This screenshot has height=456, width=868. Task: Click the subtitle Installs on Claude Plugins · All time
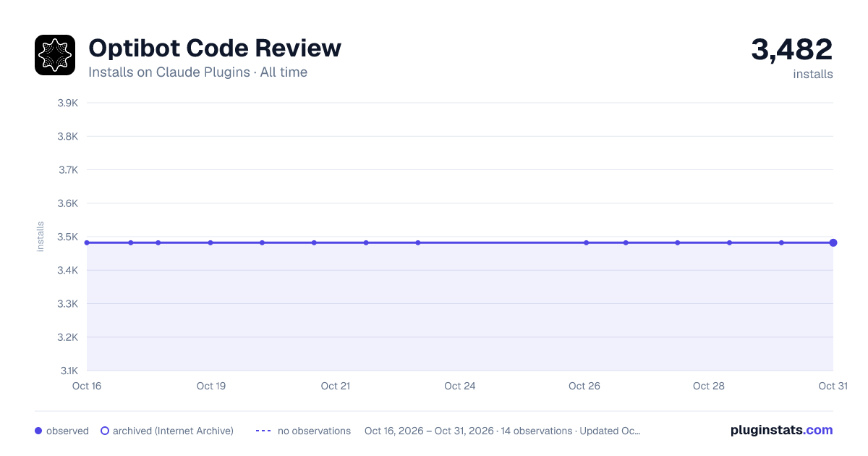click(x=197, y=72)
